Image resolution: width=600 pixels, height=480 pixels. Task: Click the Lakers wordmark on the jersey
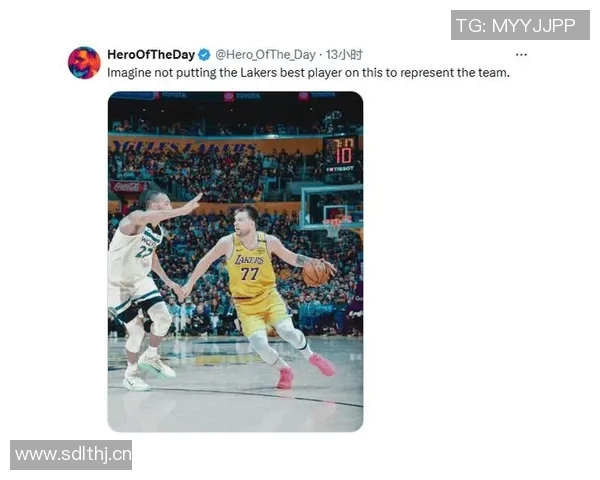click(x=249, y=260)
